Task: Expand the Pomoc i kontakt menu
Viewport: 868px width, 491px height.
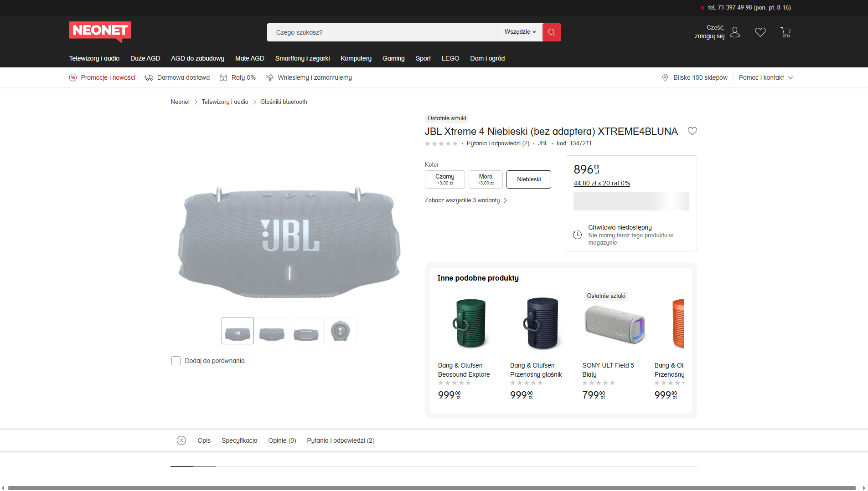Action: tap(766, 77)
